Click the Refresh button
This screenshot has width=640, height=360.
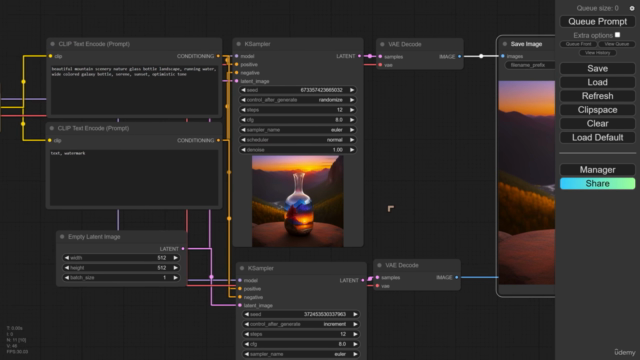(598, 96)
